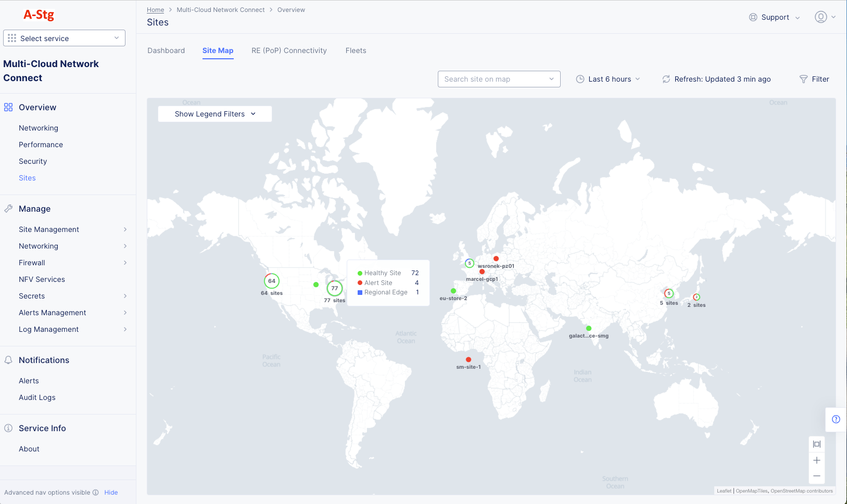
Task: Open the Fleets tab
Action: pyautogui.click(x=356, y=50)
